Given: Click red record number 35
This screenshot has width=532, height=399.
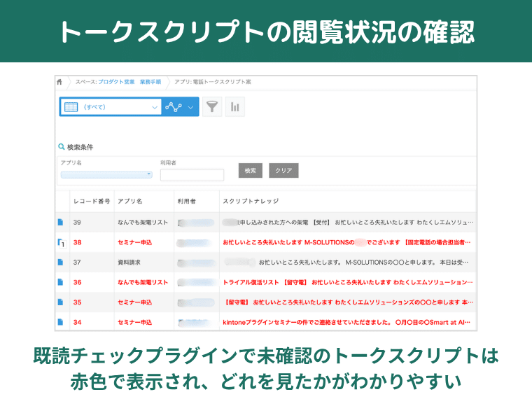Looking at the screenshot, I should click(78, 302).
